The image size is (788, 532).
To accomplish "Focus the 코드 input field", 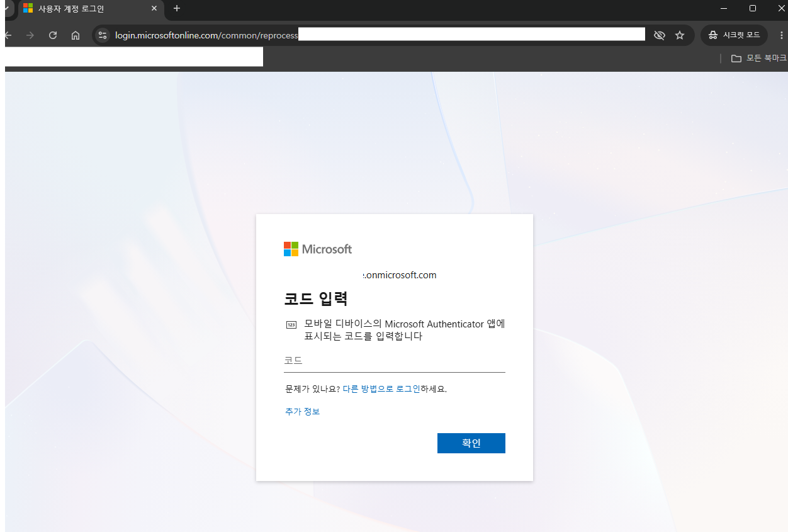I will click(395, 361).
